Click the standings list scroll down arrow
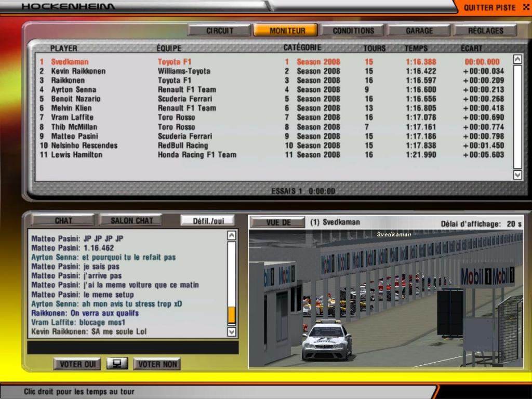This screenshot has height=399, width=532. (517, 175)
